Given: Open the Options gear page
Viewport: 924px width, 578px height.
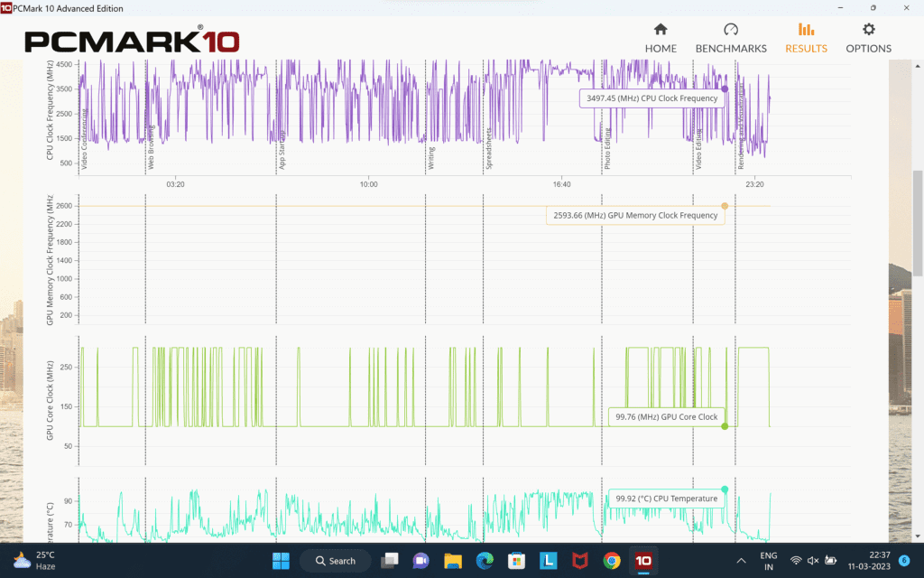Looking at the screenshot, I should click(868, 38).
